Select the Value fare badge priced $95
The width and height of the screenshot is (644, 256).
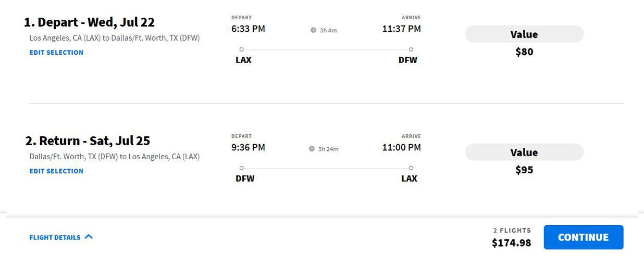524,152
